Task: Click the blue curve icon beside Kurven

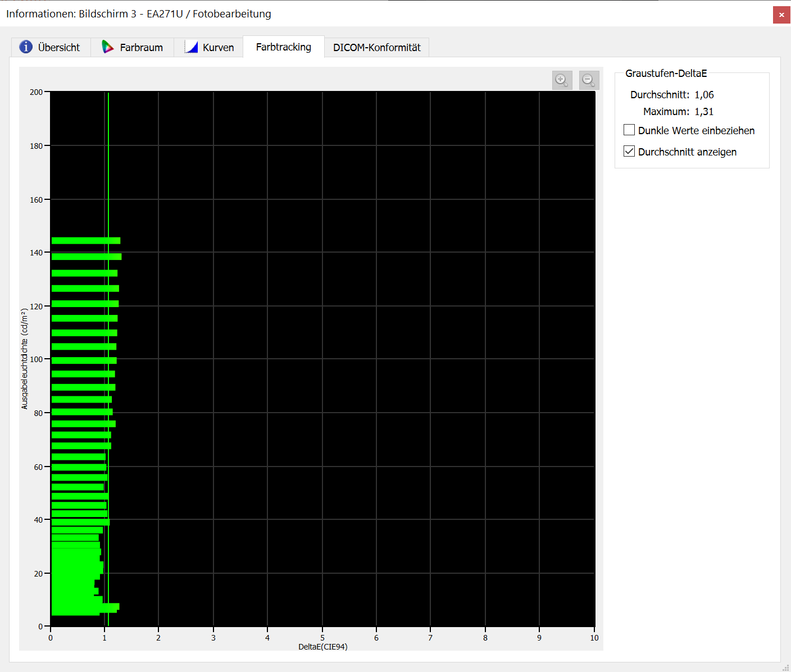Action: click(192, 47)
